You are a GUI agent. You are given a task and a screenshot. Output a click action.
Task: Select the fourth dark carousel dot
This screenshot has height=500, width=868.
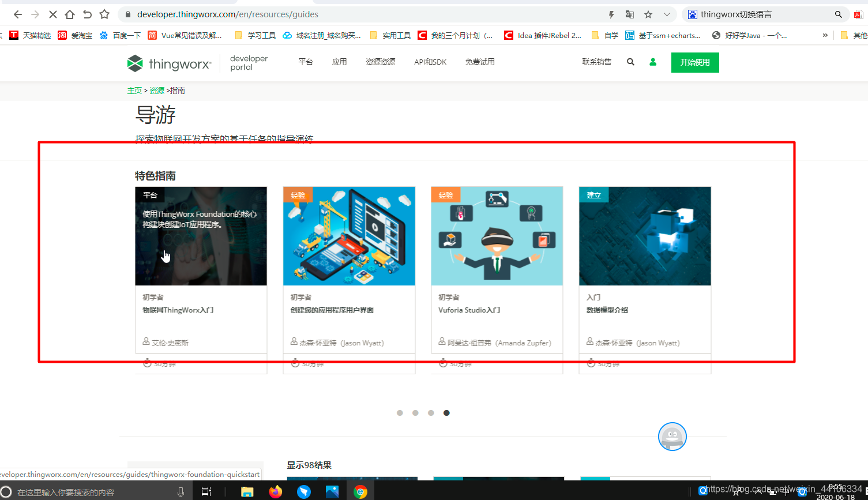coord(446,413)
